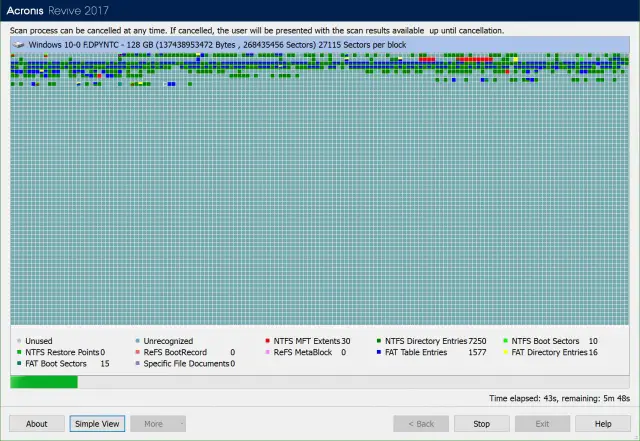The width and height of the screenshot is (640, 441).
Task: Click the Unrecognized legend label
Action: (168, 341)
